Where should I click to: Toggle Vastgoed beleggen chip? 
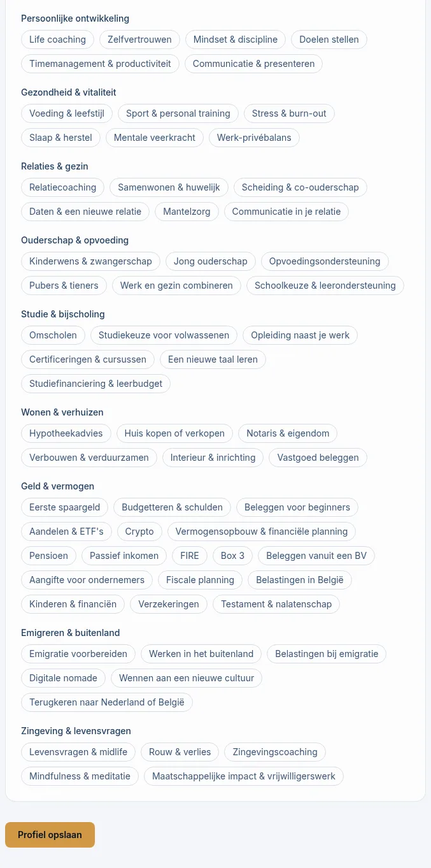[x=318, y=458]
